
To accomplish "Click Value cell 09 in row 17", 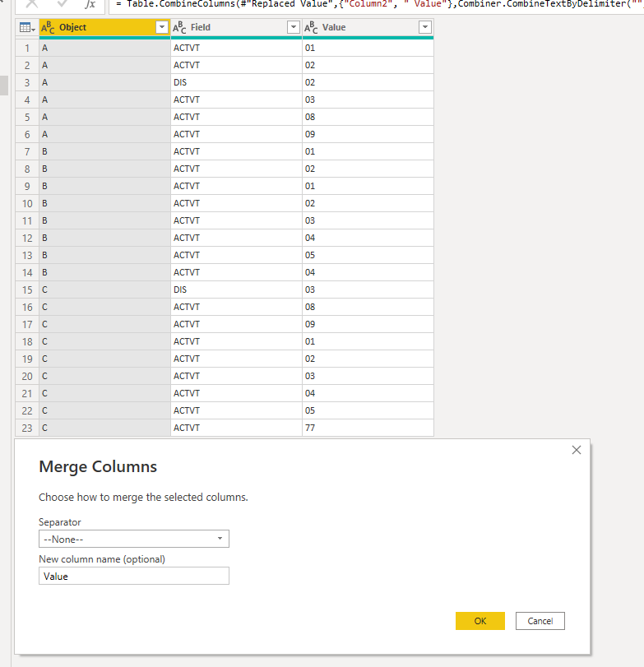I will click(368, 324).
